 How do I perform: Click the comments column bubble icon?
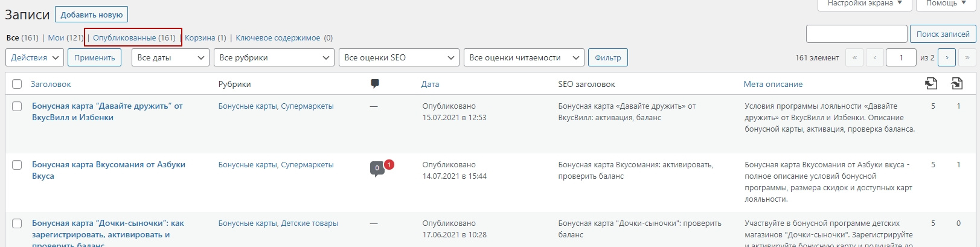(x=375, y=84)
